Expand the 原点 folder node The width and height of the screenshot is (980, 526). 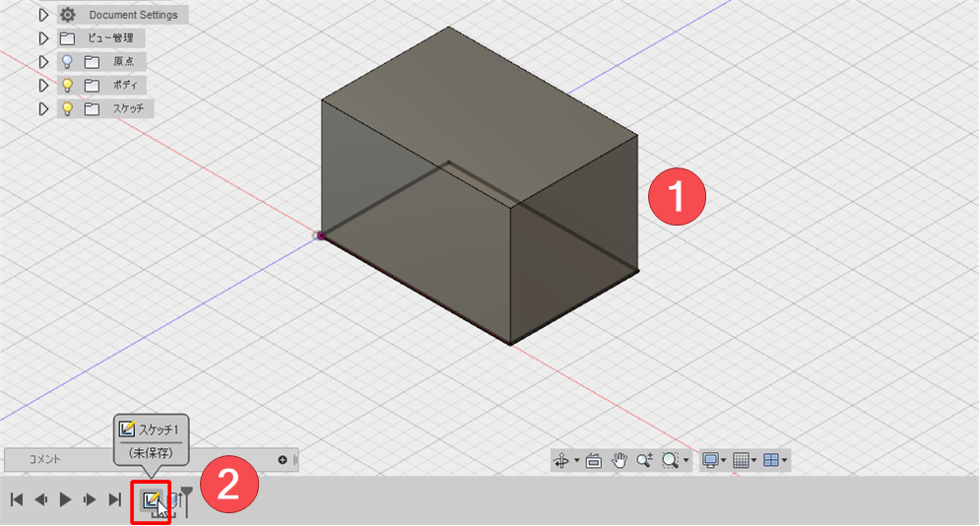[43, 61]
